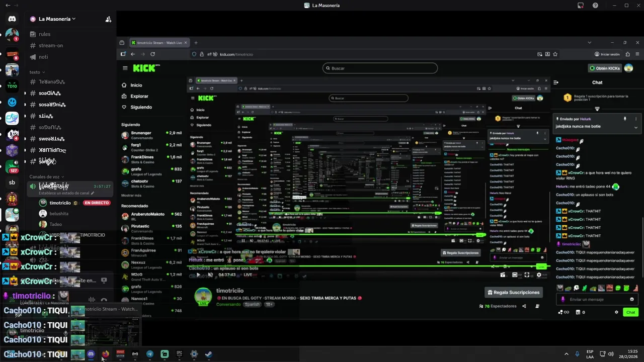Open Discord home direct messages icon

tap(12, 19)
